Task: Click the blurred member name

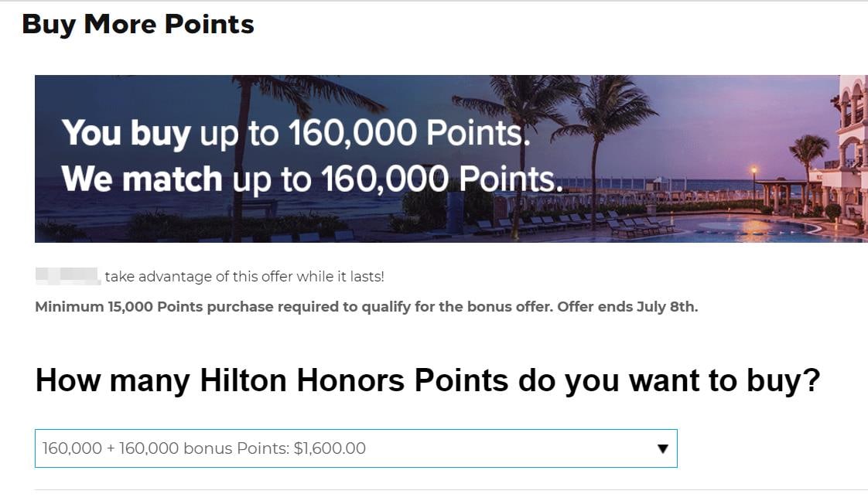Action: point(67,276)
